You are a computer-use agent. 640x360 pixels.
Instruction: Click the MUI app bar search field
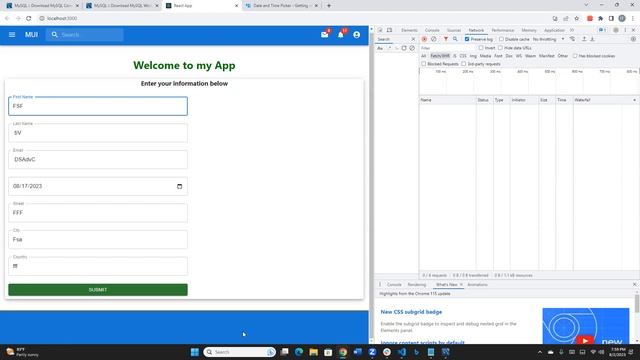pyautogui.click(x=85, y=35)
